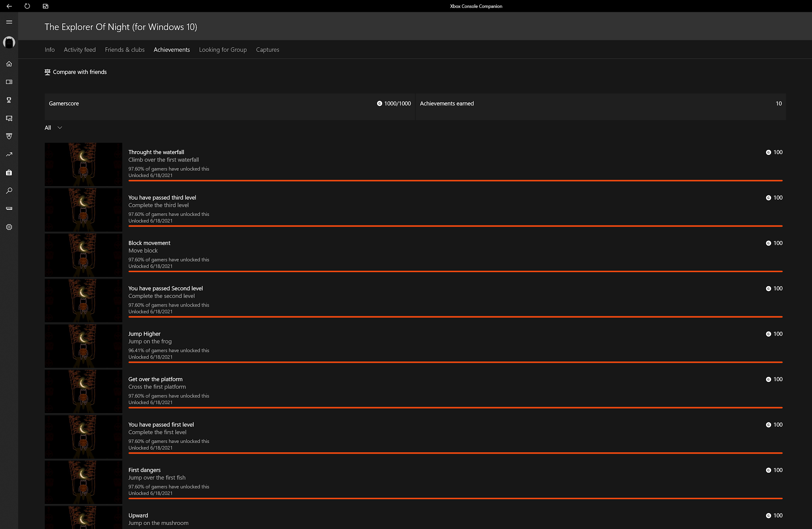Viewport: 812px width, 529px height.
Task: Click the Achievements earned label
Action: tap(447, 103)
